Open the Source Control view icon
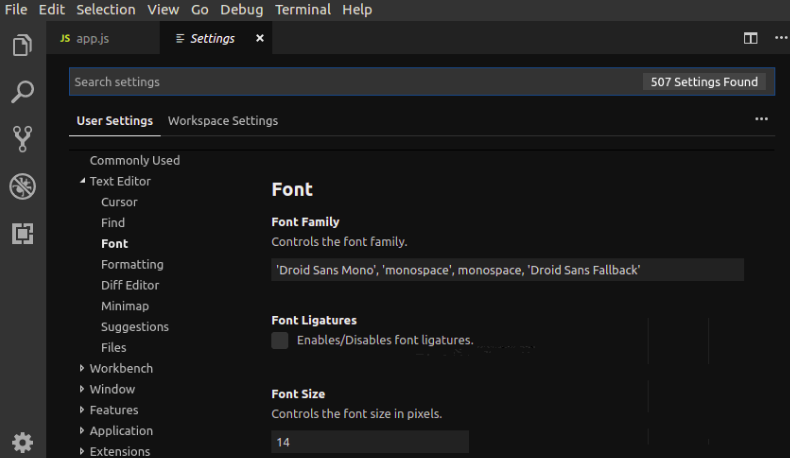Image resolution: width=790 pixels, height=458 pixels. (22, 138)
